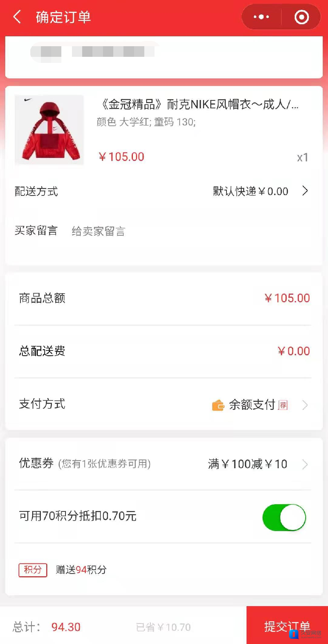Tap the red 荐 recommended tag
Viewport: 328px width, 644px height.
[283, 405]
